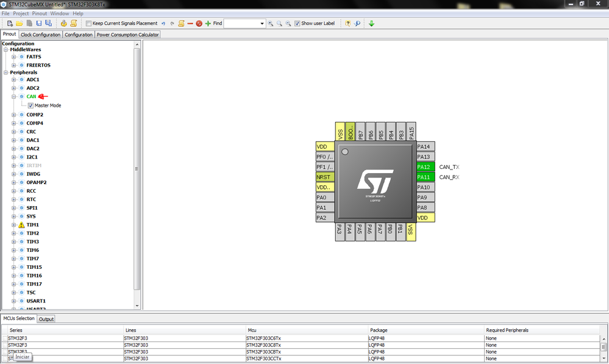
Task: Click the PB7 pin on the chip
Action: pyautogui.click(x=360, y=132)
